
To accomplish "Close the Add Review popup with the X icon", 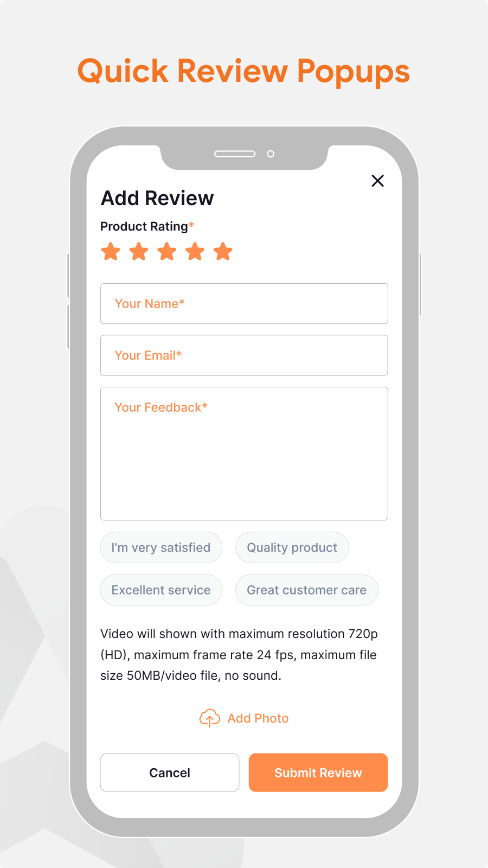I will pos(378,181).
